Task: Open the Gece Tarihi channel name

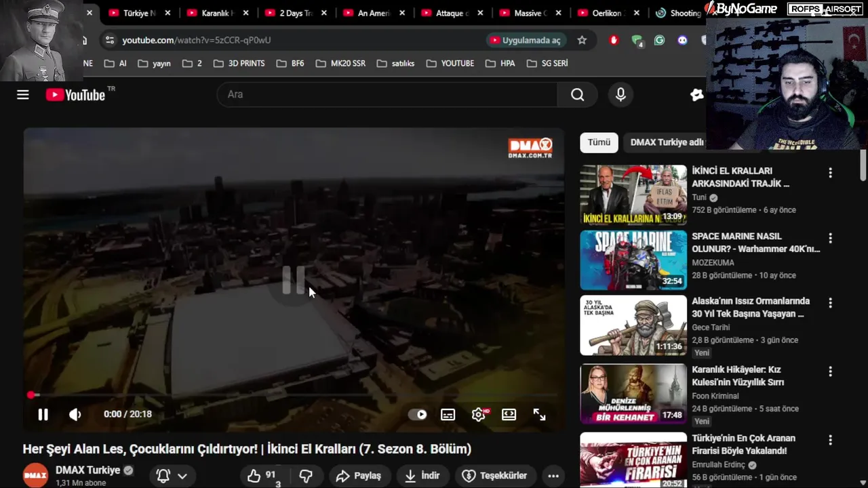Action: [x=711, y=327]
